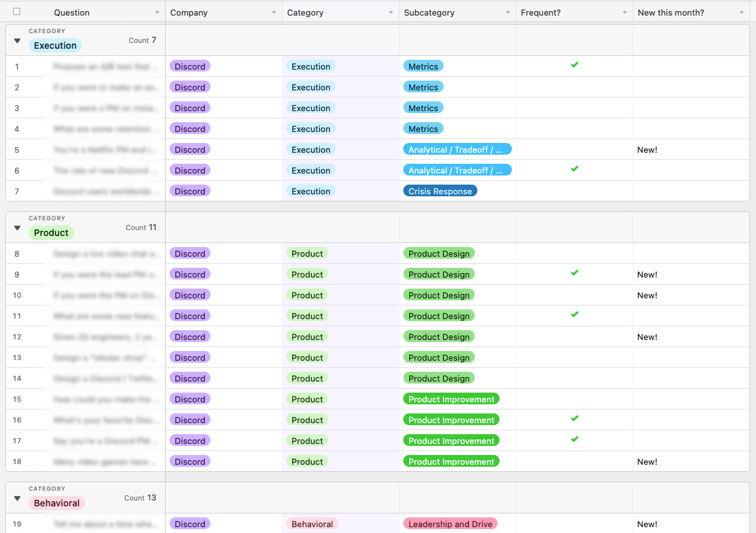Click the Crisis Response subcategory tag

click(x=440, y=191)
